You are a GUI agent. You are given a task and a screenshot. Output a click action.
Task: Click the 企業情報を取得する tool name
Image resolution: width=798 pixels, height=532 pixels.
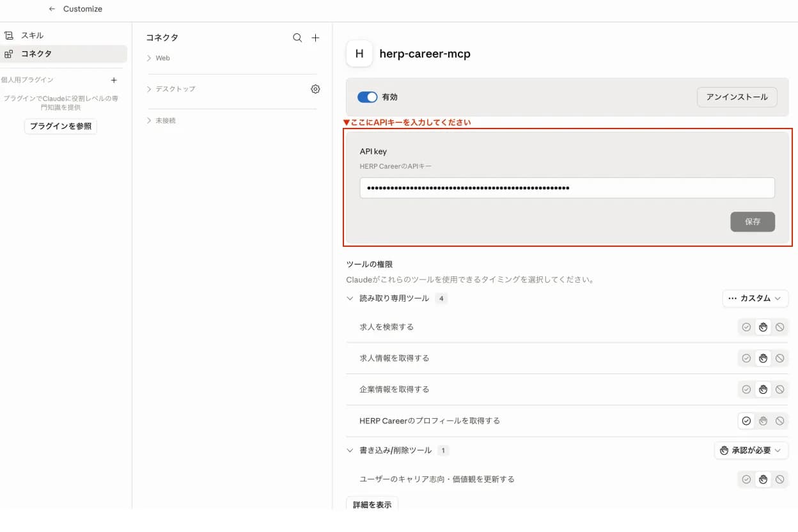(x=395, y=389)
